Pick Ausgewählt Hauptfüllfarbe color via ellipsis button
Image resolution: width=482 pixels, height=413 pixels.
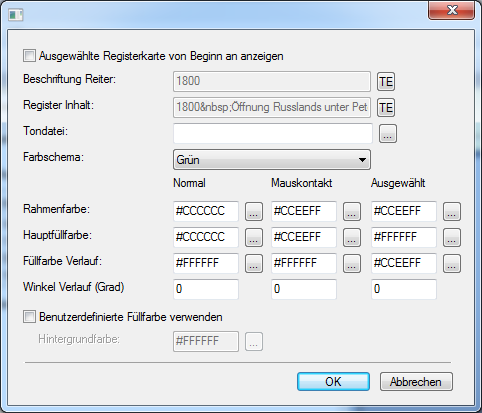click(x=452, y=237)
